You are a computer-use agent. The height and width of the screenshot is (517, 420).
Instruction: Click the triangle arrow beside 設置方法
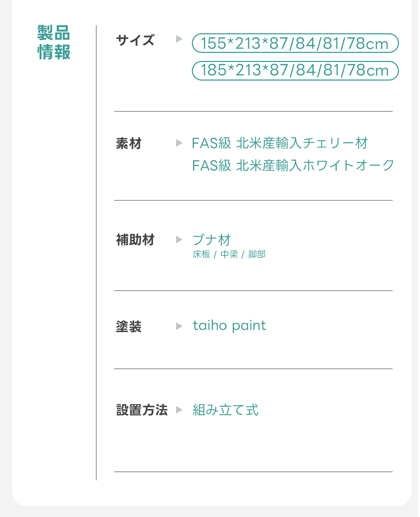[179, 409]
